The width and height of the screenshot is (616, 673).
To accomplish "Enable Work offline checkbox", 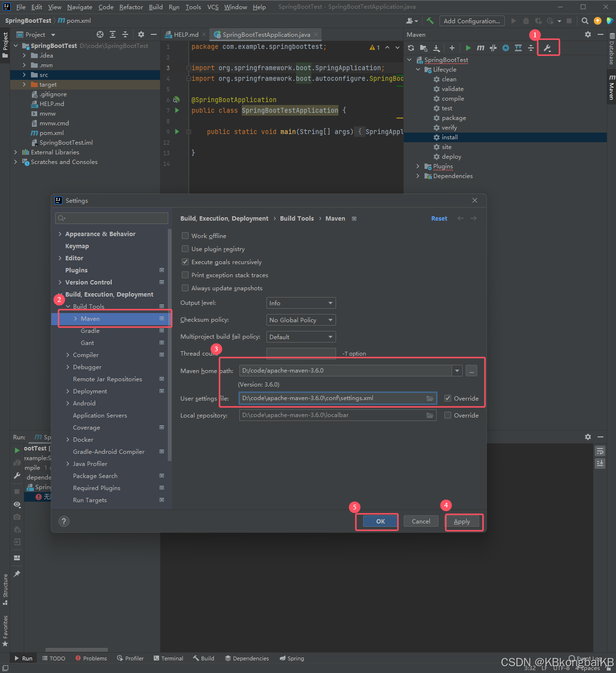I will [x=185, y=236].
